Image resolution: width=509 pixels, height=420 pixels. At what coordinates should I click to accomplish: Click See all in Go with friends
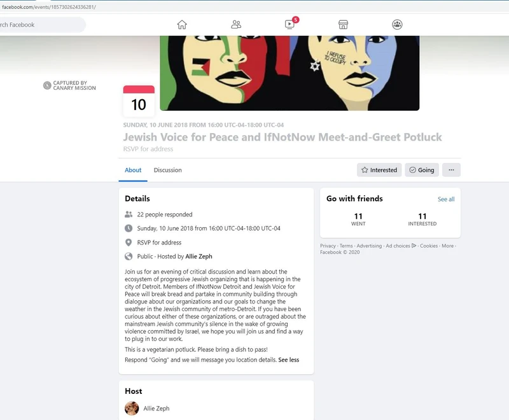point(445,199)
